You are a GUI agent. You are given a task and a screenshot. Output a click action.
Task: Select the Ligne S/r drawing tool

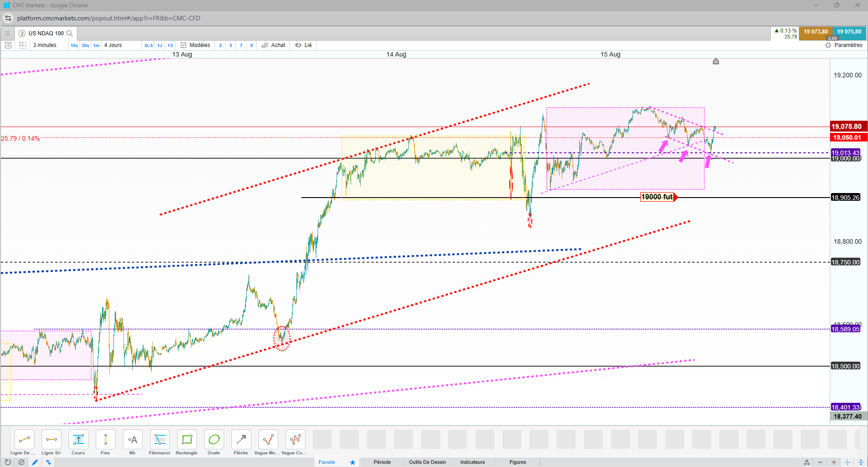point(51,443)
